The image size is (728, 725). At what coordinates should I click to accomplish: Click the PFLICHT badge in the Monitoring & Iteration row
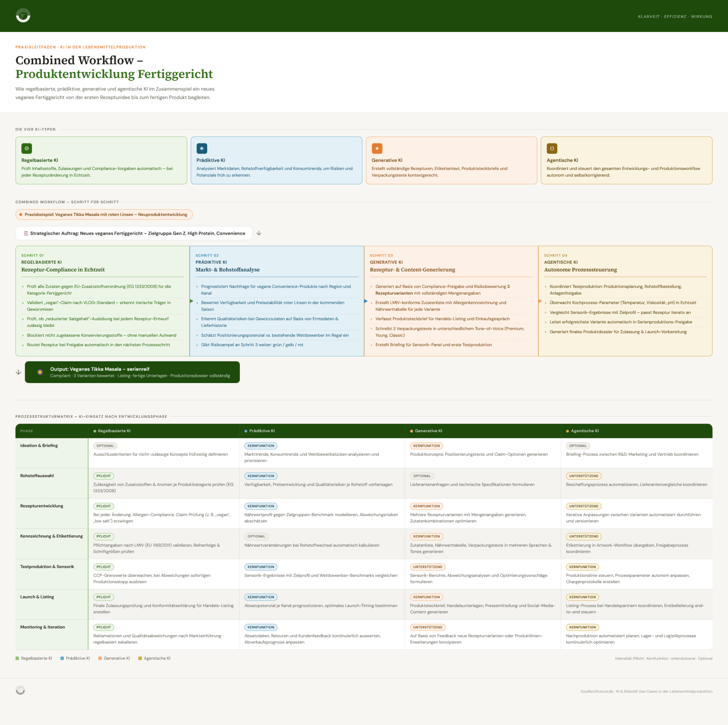pos(104,628)
